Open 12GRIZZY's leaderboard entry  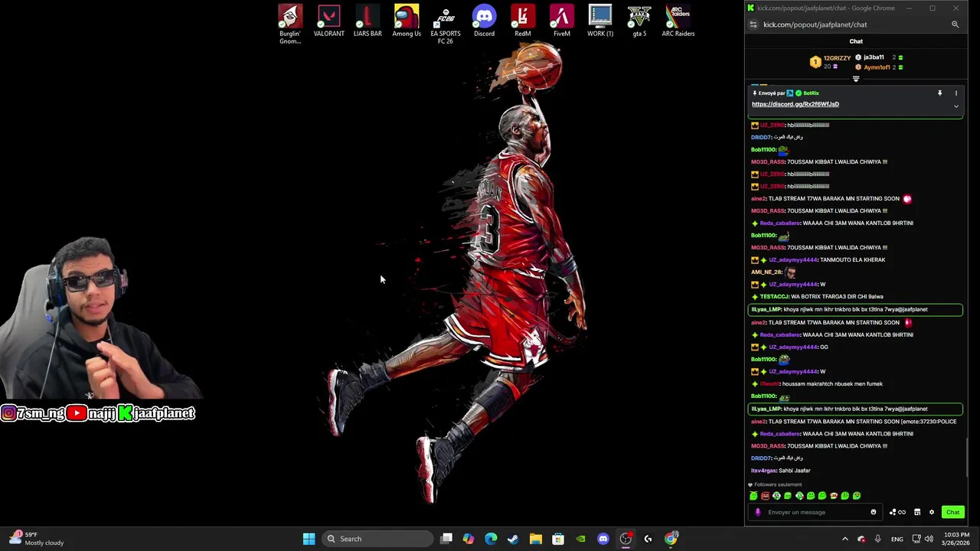[831, 62]
